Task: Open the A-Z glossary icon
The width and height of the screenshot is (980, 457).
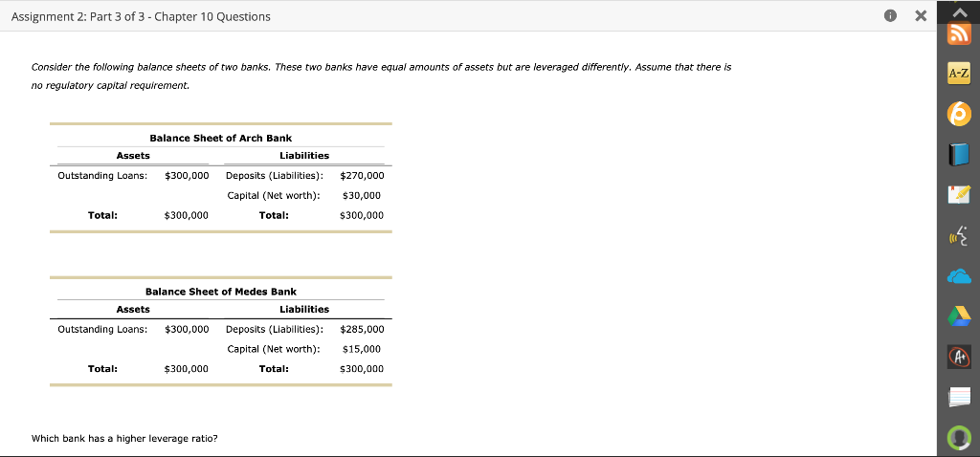Action: (959, 74)
